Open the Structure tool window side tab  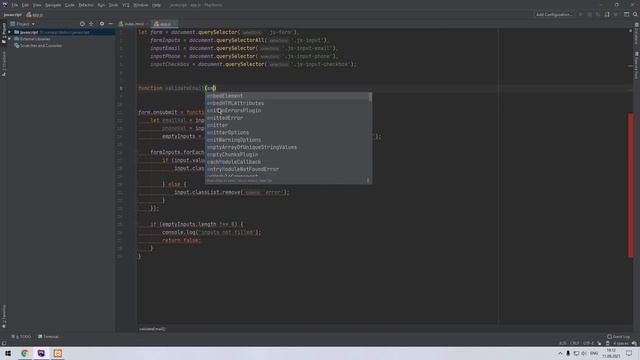(4, 64)
